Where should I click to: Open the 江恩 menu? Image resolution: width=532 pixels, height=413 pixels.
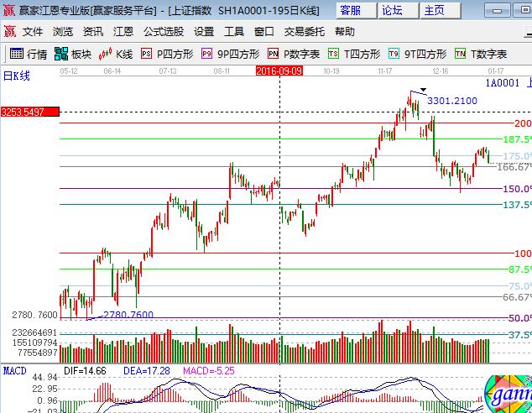123,32
